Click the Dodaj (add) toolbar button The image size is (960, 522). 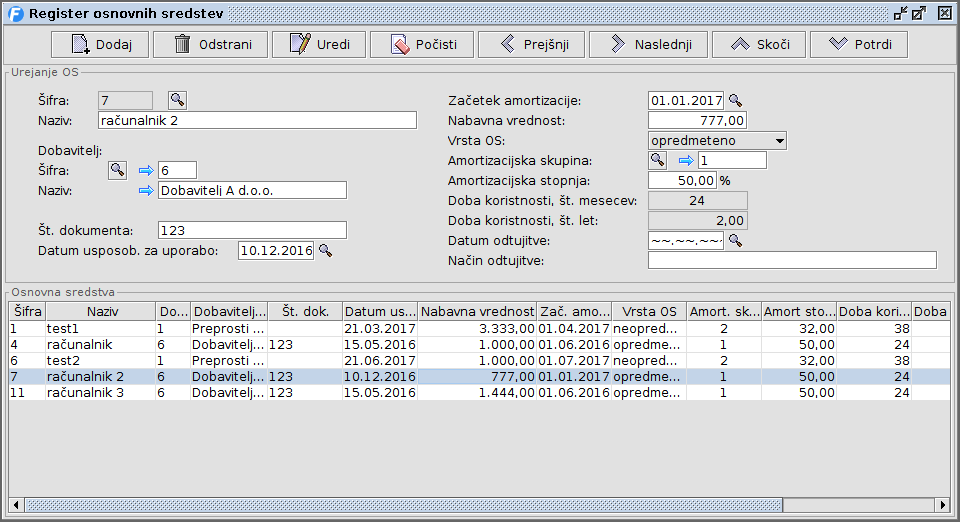click(99, 45)
